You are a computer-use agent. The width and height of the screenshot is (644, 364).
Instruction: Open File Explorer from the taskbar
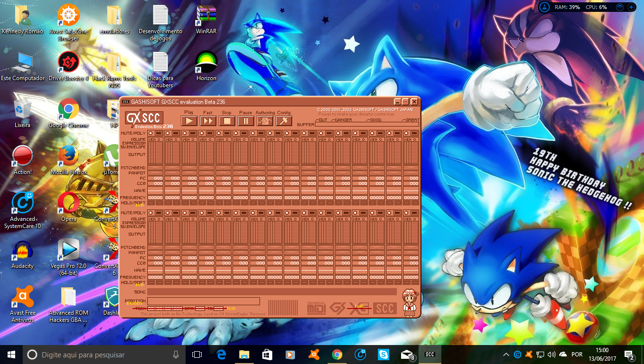coord(244,354)
